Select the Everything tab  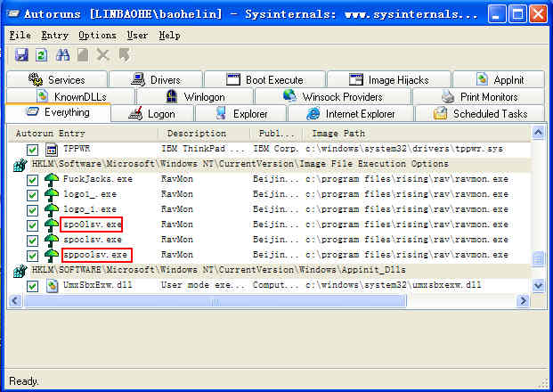click(58, 112)
